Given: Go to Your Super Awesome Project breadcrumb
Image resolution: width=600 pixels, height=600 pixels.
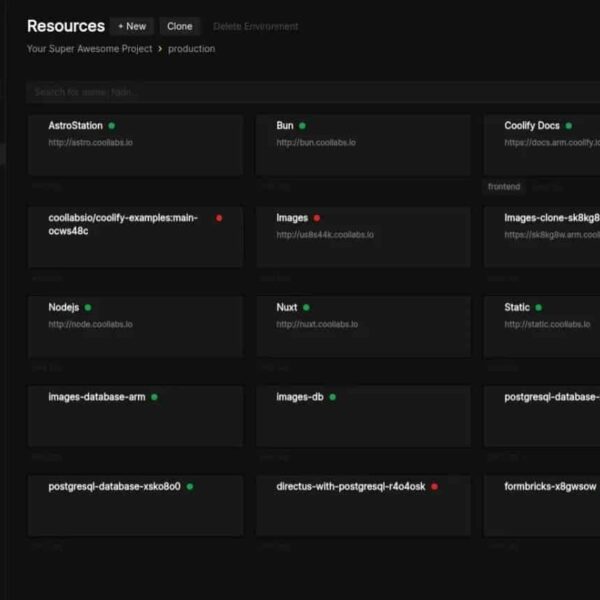Looking at the screenshot, I should pyautogui.click(x=90, y=49).
